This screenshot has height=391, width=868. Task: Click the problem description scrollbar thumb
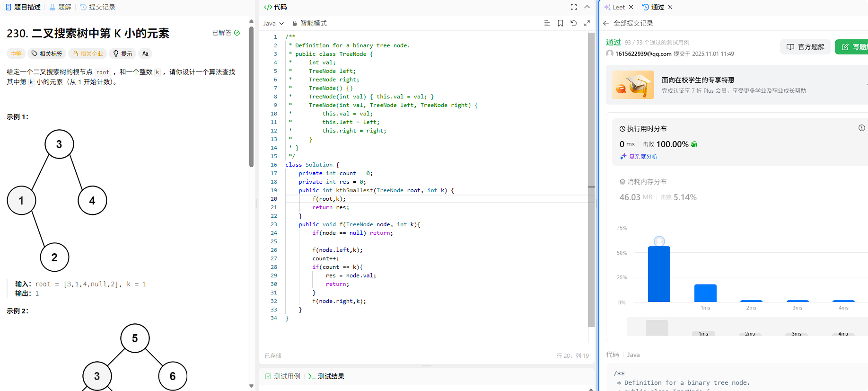click(x=251, y=97)
